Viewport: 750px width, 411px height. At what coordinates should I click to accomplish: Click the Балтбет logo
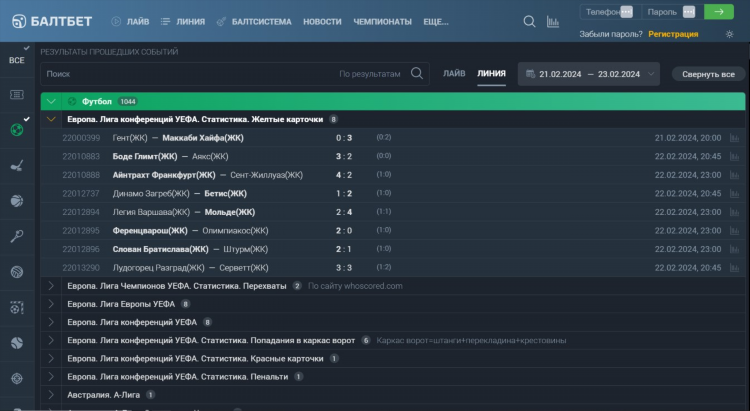click(x=52, y=22)
